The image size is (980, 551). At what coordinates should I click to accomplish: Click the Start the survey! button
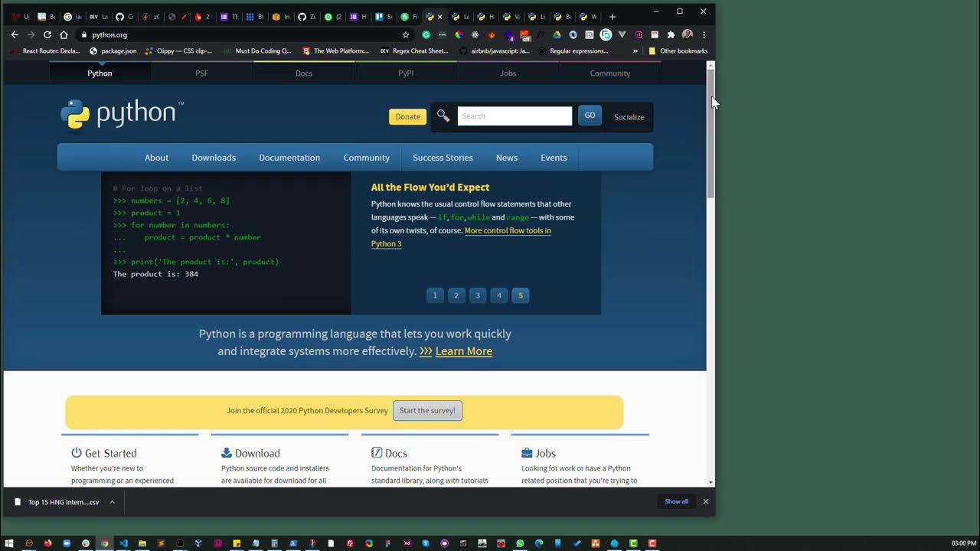[x=427, y=410]
